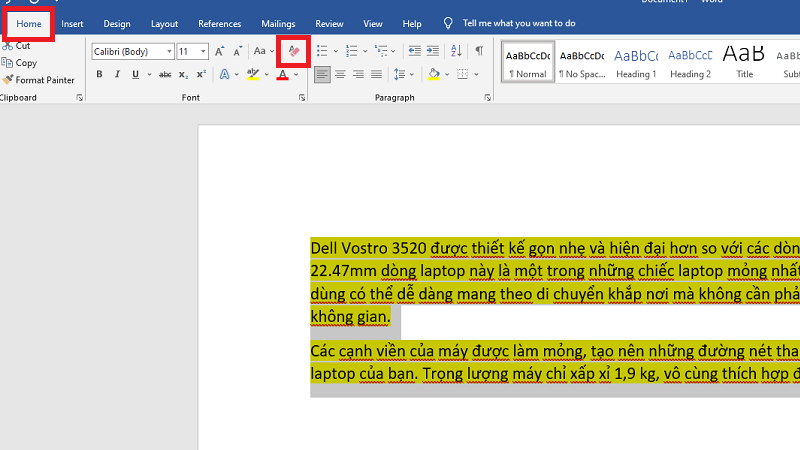The width and height of the screenshot is (800, 450).
Task: Toggle bold formatting
Action: (99, 74)
